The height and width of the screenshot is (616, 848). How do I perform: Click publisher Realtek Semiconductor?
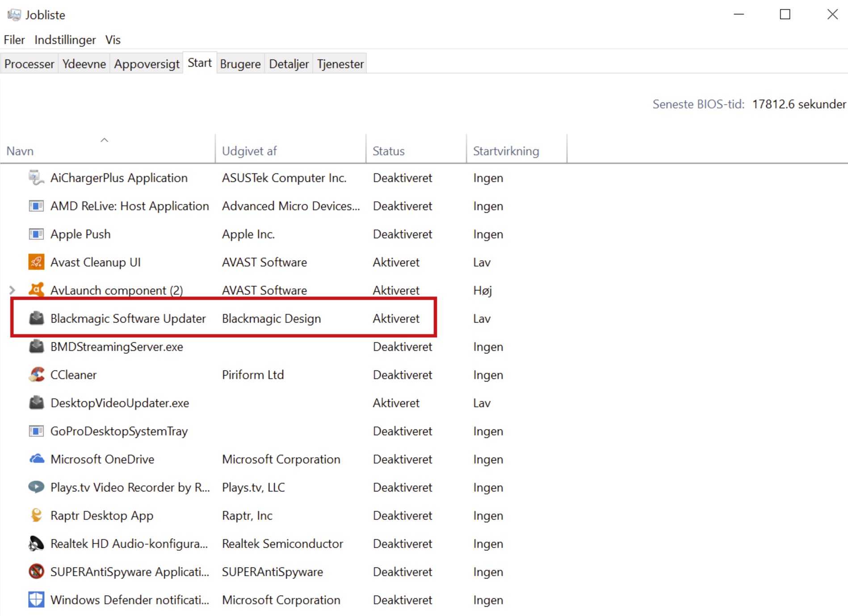coord(282,544)
